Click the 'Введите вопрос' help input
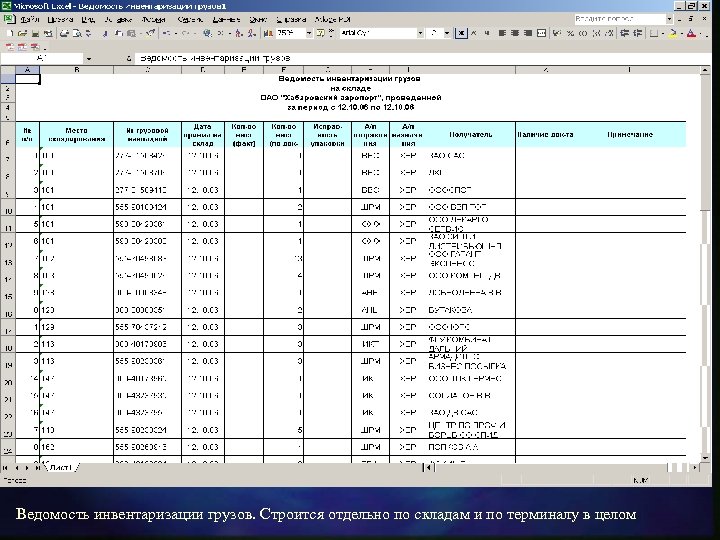 619,19
